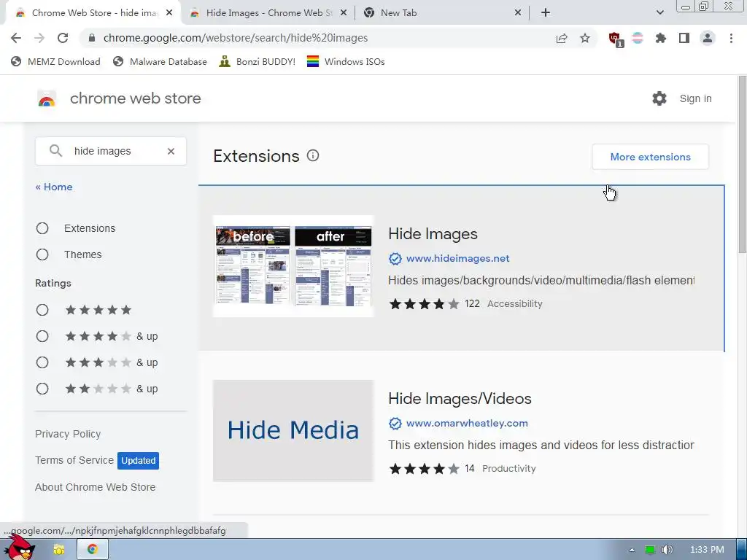Click the green system tray icon
The height and width of the screenshot is (560, 747).
pos(650,550)
